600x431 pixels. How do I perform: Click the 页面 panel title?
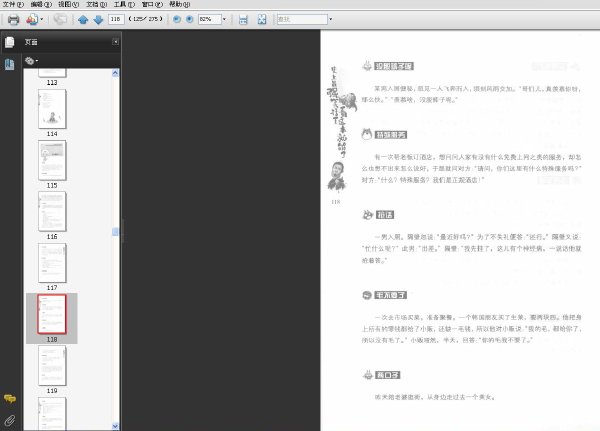[31, 42]
